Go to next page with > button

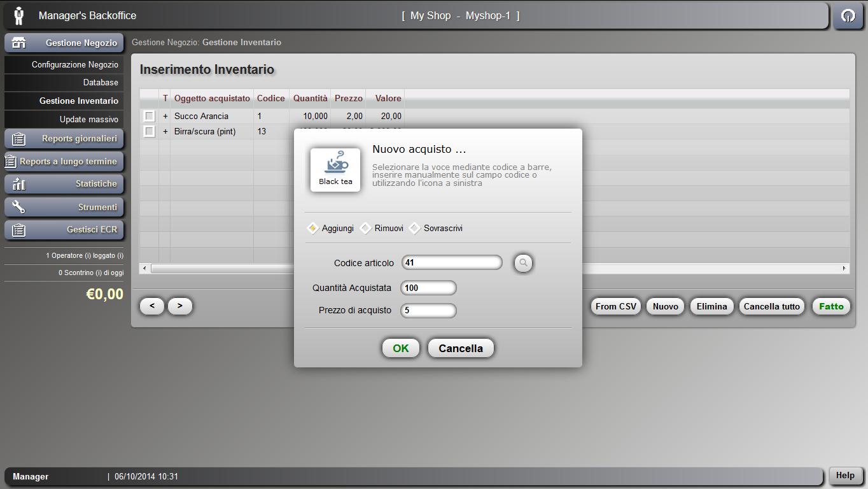click(180, 306)
